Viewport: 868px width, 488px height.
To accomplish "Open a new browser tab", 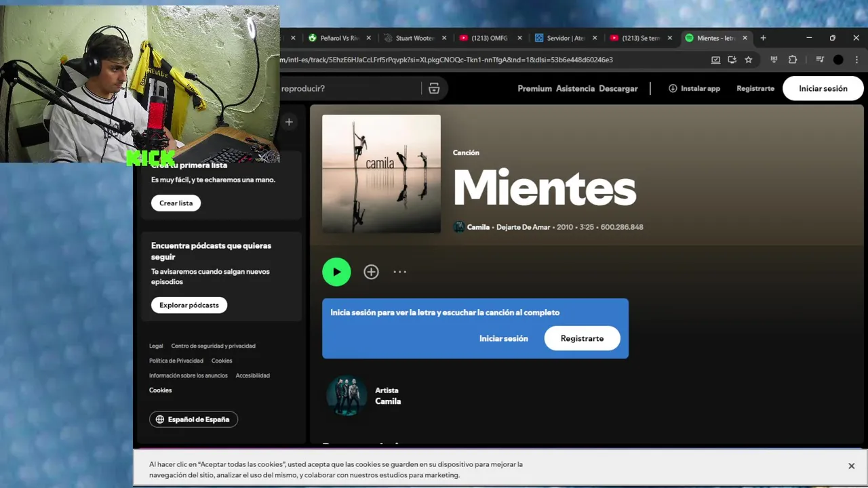I will (763, 38).
